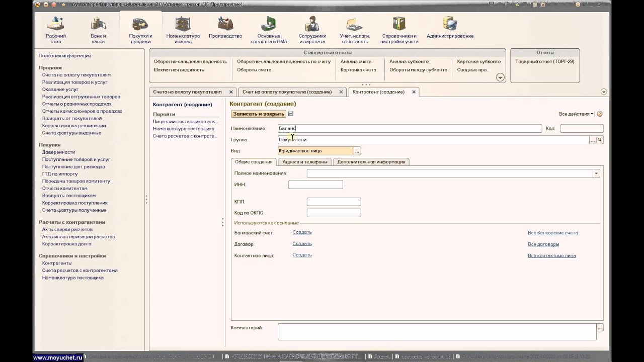Close the Счет на оплату покупателю (создание) tab
The image size is (644, 362).
(341, 92)
